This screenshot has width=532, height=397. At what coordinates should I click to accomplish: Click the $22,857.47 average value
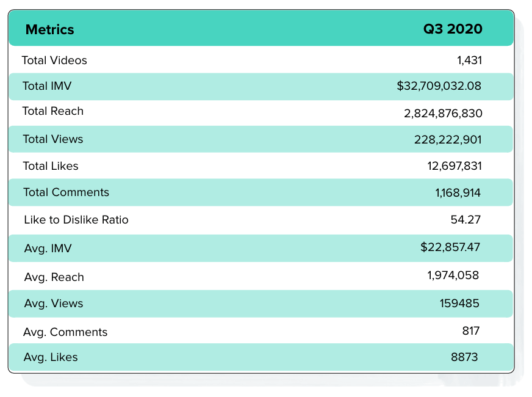[450, 247]
